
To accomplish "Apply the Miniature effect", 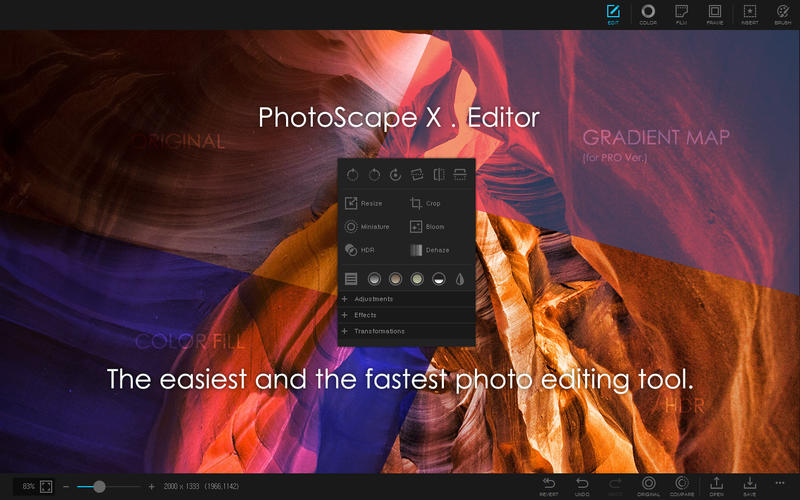I will (x=367, y=227).
